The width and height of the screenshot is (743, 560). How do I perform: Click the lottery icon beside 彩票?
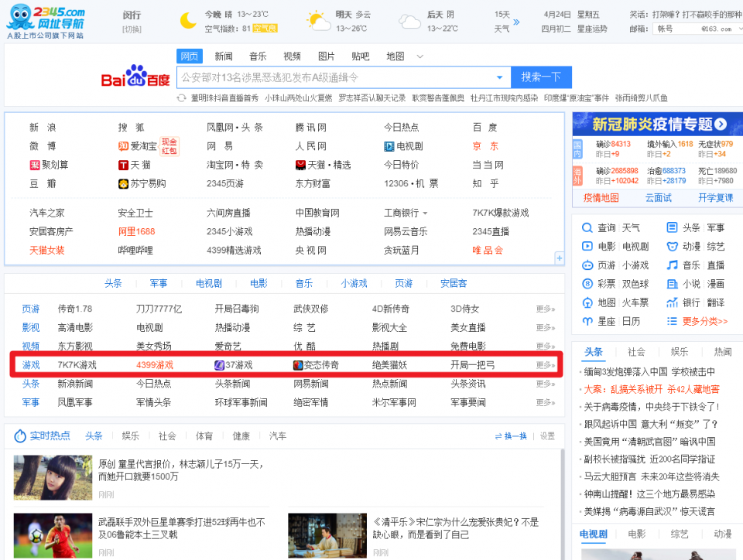coord(587,284)
